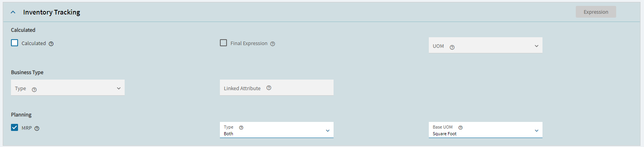Viewport: 644px width, 147px height.
Task: Enable the Calculated checkbox
Action: click(15, 43)
